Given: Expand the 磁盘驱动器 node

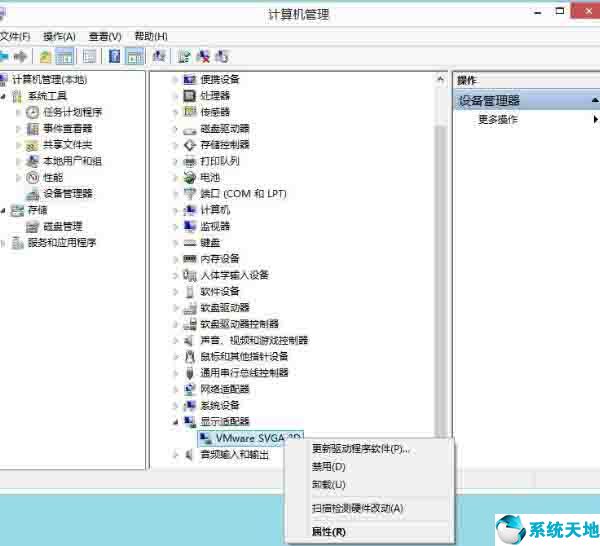Looking at the screenshot, I should (x=176, y=129).
